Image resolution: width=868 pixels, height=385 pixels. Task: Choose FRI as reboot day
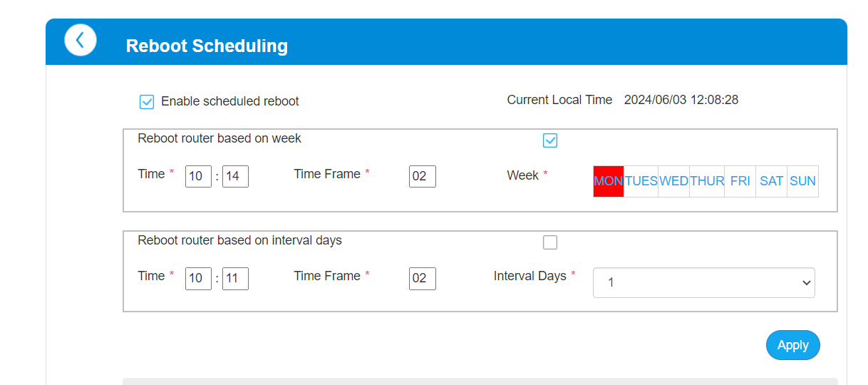point(740,181)
